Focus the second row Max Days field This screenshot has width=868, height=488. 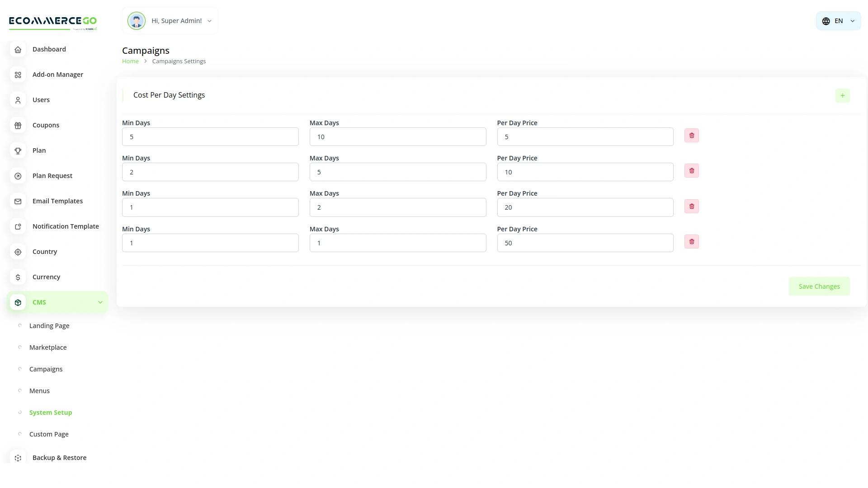click(x=397, y=172)
